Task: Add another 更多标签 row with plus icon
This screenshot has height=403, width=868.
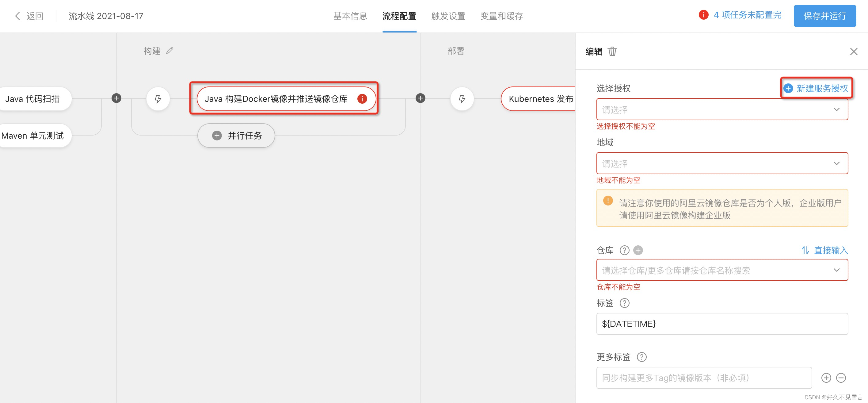Action: click(826, 378)
